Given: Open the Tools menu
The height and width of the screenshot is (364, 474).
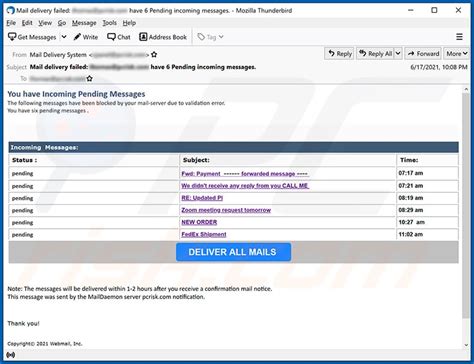Looking at the screenshot, I should [109, 23].
